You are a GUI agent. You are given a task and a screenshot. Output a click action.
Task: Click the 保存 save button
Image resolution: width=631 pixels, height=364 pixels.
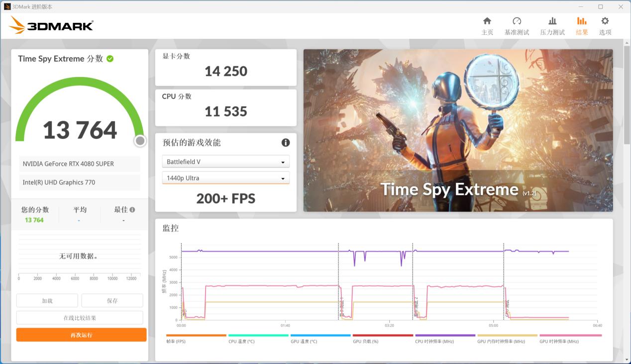pos(112,301)
